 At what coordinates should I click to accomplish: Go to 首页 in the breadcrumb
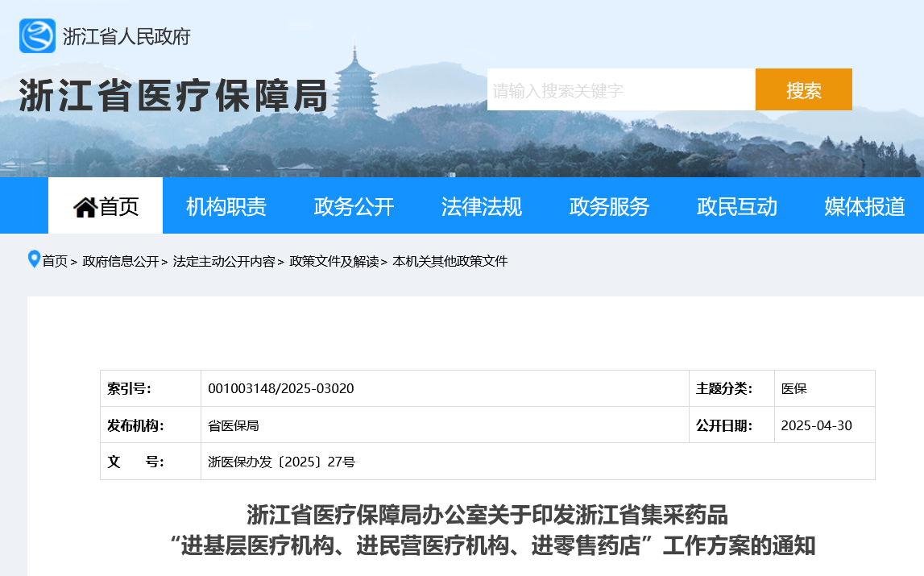[x=55, y=261]
